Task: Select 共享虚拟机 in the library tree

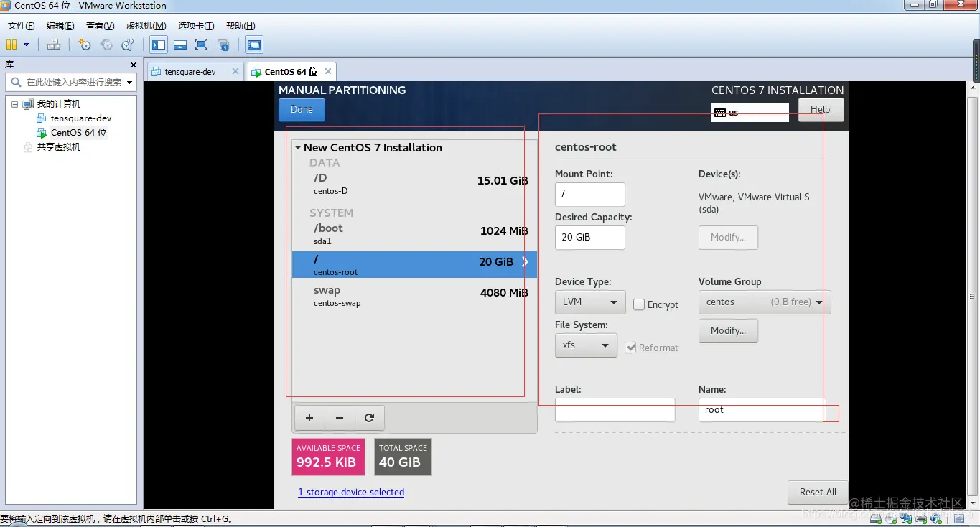Action: [x=59, y=147]
